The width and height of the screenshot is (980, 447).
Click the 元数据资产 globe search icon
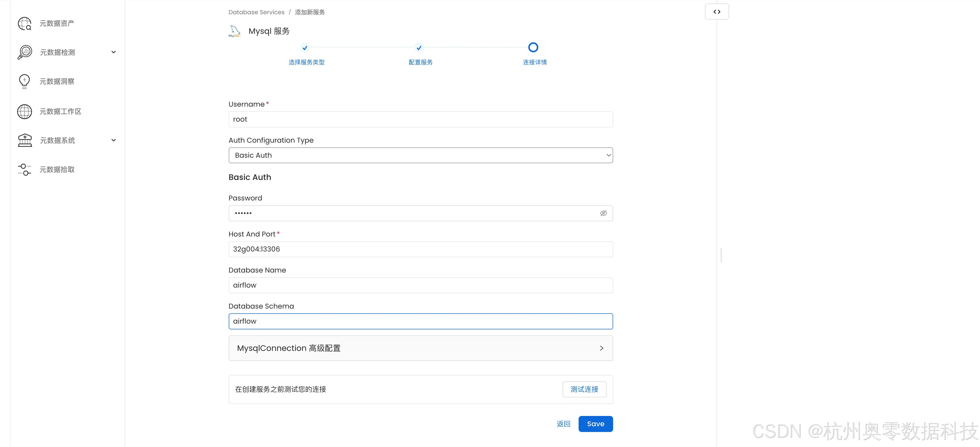point(25,24)
